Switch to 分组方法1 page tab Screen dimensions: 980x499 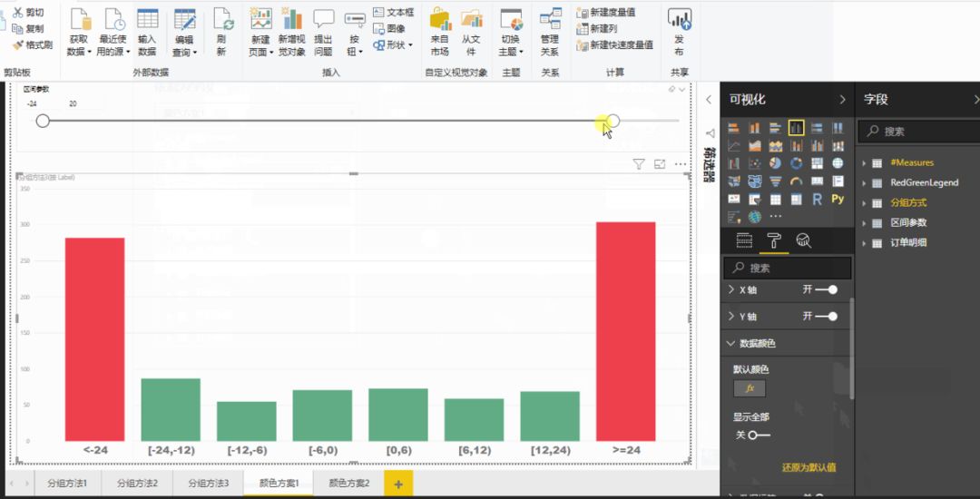point(67,484)
